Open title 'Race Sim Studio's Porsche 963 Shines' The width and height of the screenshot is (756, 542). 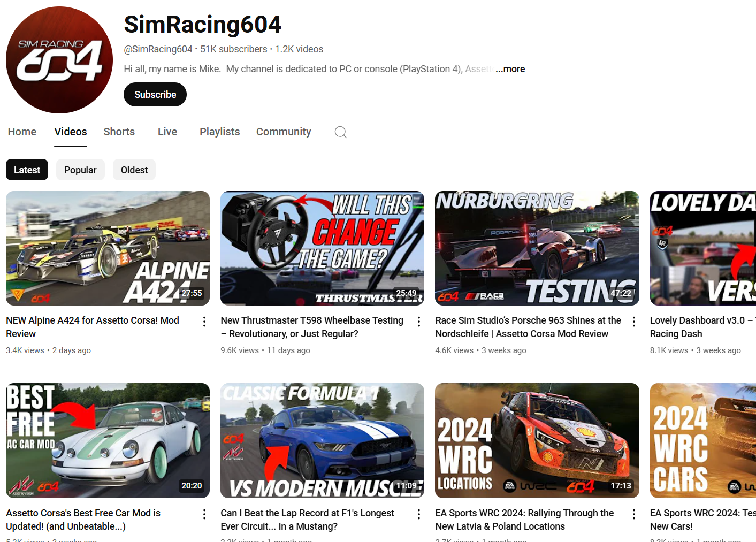click(x=528, y=327)
